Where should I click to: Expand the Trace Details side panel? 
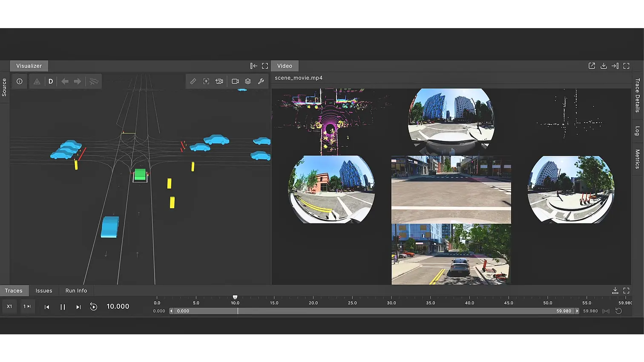pyautogui.click(x=638, y=95)
